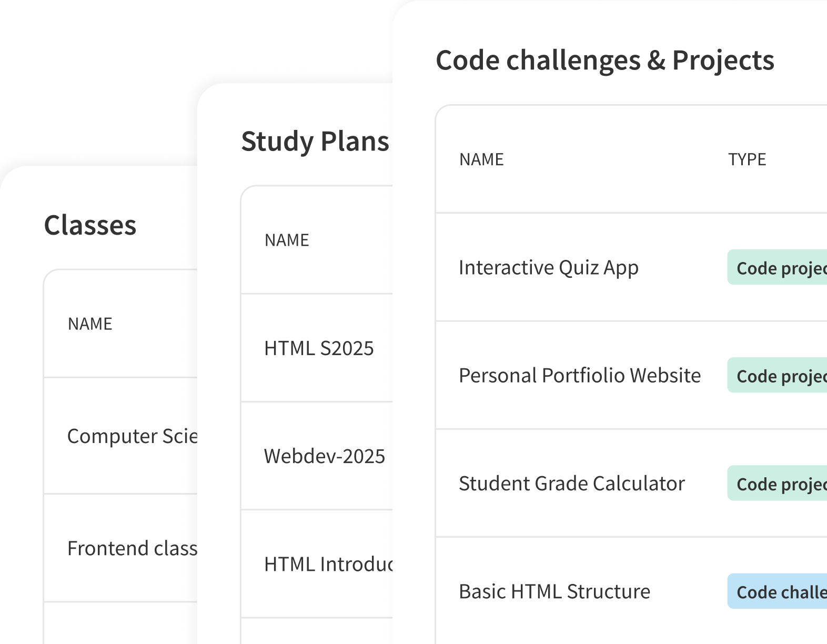
Task: Click the Code project badge for Personal Portfiolio Website
Action: [779, 376]
